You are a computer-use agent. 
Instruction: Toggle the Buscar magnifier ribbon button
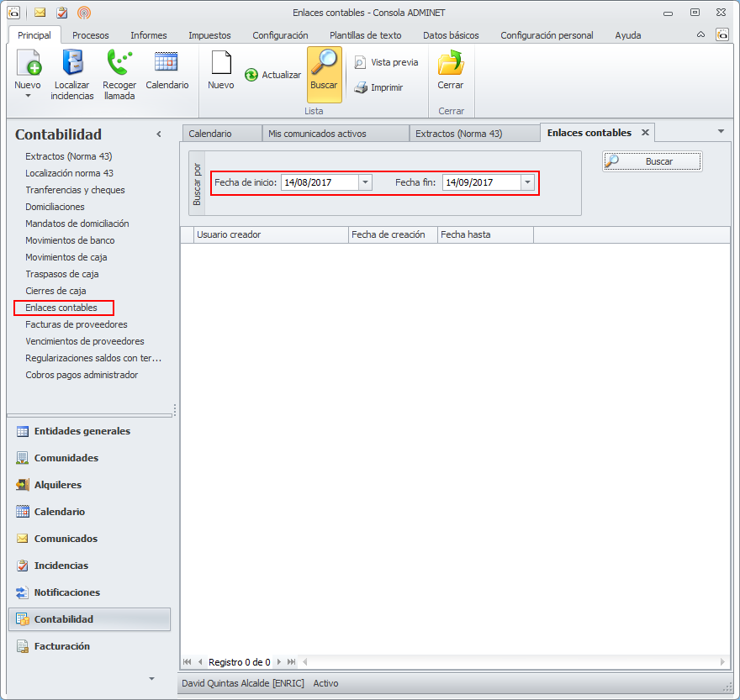click(x=325, y=75)
